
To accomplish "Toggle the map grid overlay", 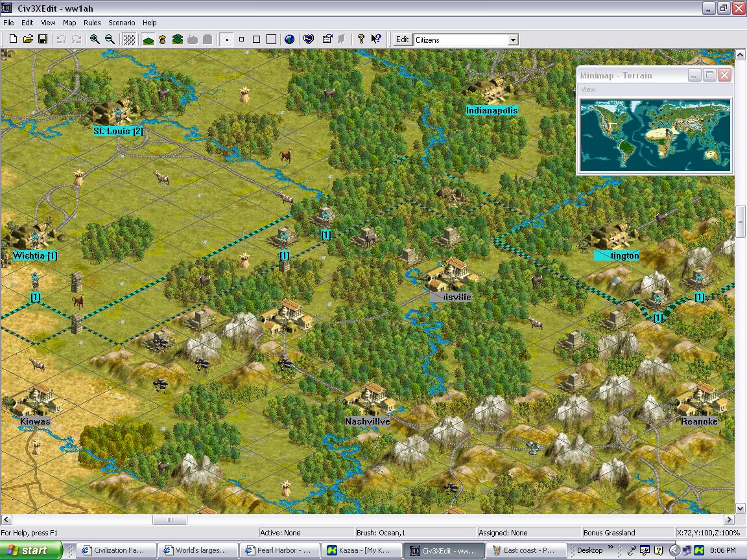I will click(x=129, y=40).
